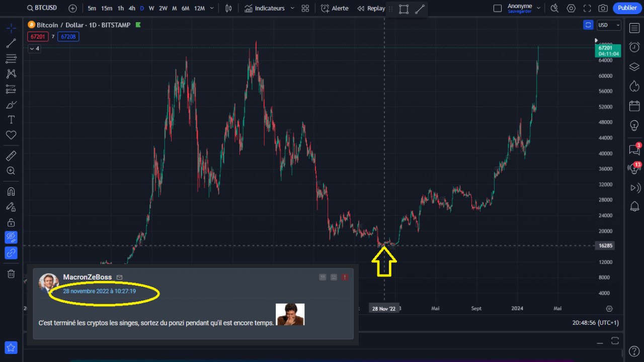Open the economic calendar panel
The height and width of the screenshot is (362, 644).
point(634,106)
